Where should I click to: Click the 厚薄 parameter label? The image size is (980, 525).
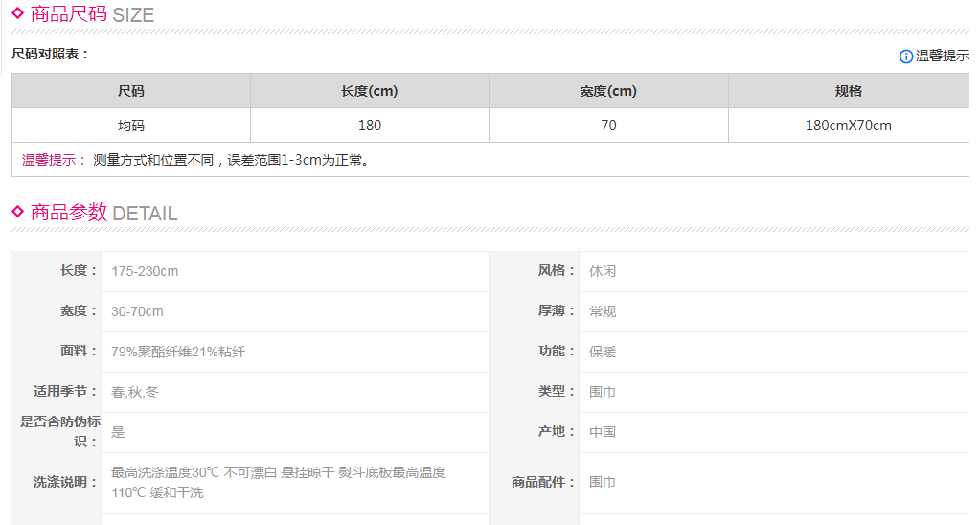coord(557,310)
